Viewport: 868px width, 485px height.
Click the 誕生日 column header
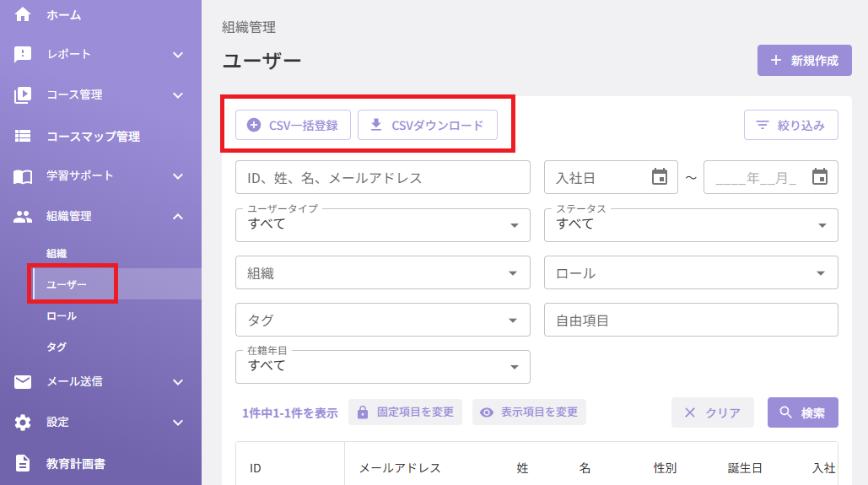tap(745, 468)
